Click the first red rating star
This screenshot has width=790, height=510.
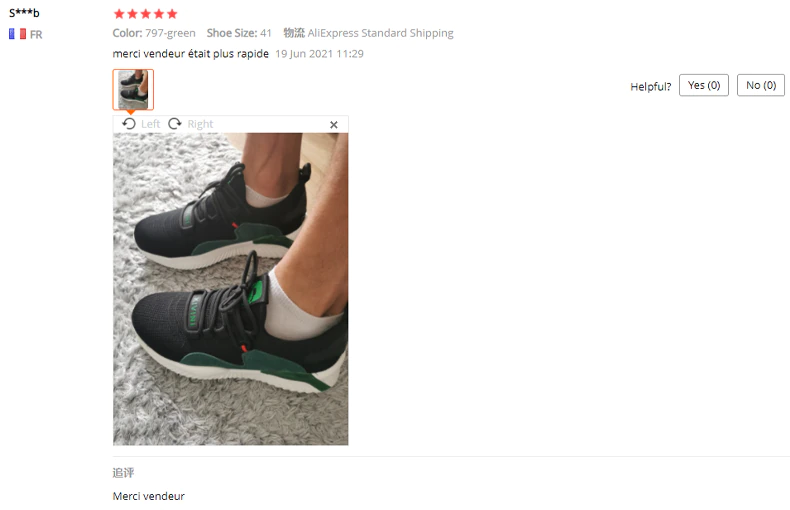pyautogui.click(x=119, y=14)
